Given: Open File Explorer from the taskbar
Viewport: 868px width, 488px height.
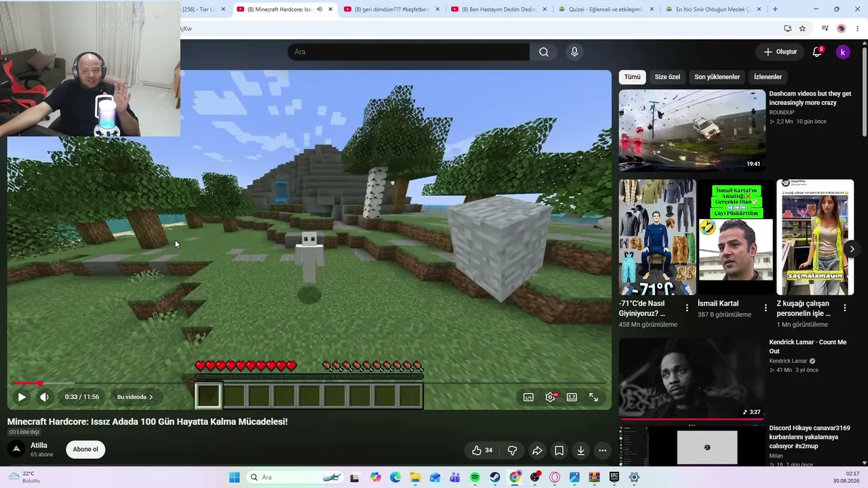Looking at the screenshot, I should tap(415, 477).
